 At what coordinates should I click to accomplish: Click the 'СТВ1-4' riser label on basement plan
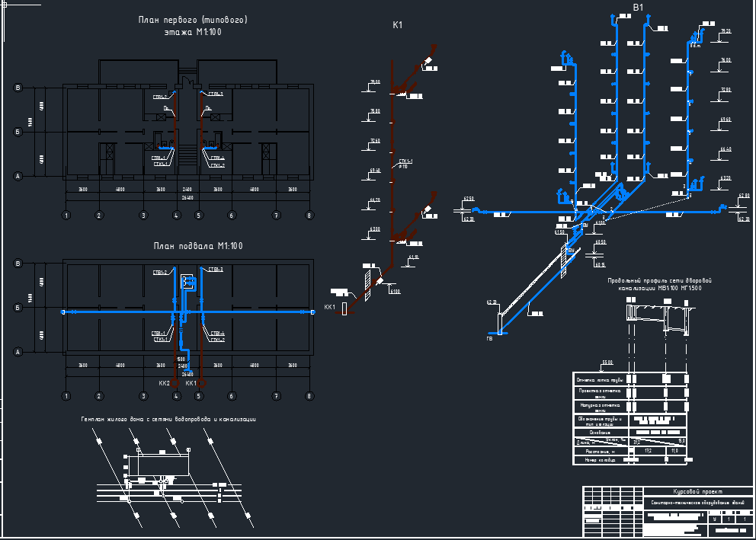coord(217,334)
